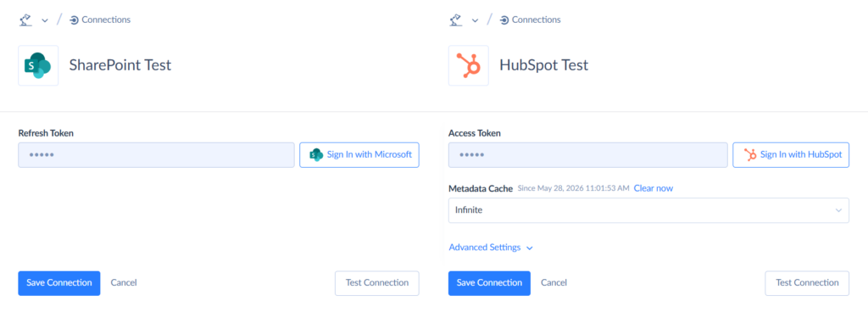
Task: Expand the workspace chevron above HubSpot Test
Action: click(475, 20)
